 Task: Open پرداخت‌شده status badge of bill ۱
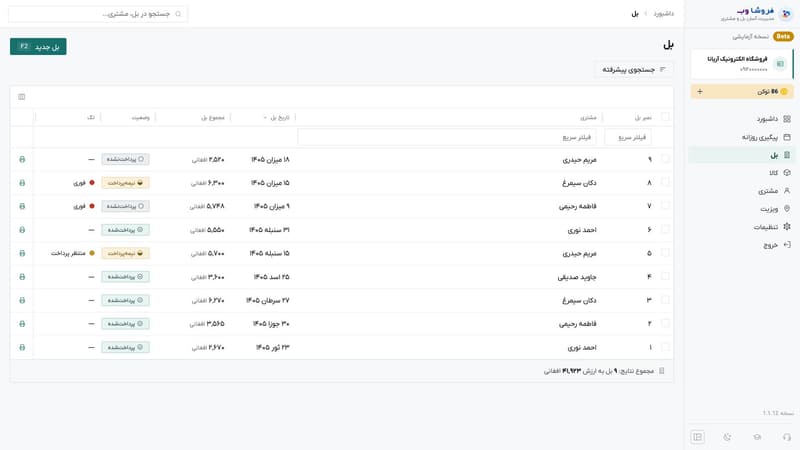pos(125,347)
